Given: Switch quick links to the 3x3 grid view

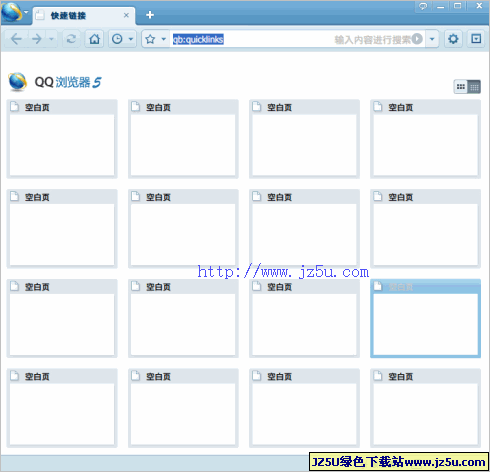Looking at the screenshot, I should pyautogui.click(x=461, y=87).
